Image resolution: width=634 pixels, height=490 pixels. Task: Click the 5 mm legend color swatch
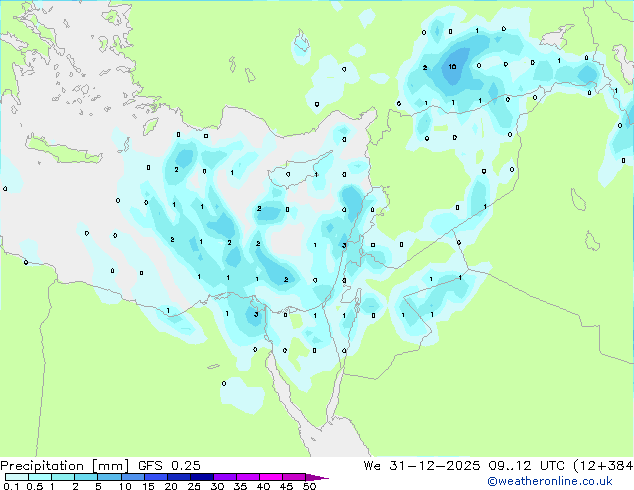pyautogui.click(x=109, y=477)
